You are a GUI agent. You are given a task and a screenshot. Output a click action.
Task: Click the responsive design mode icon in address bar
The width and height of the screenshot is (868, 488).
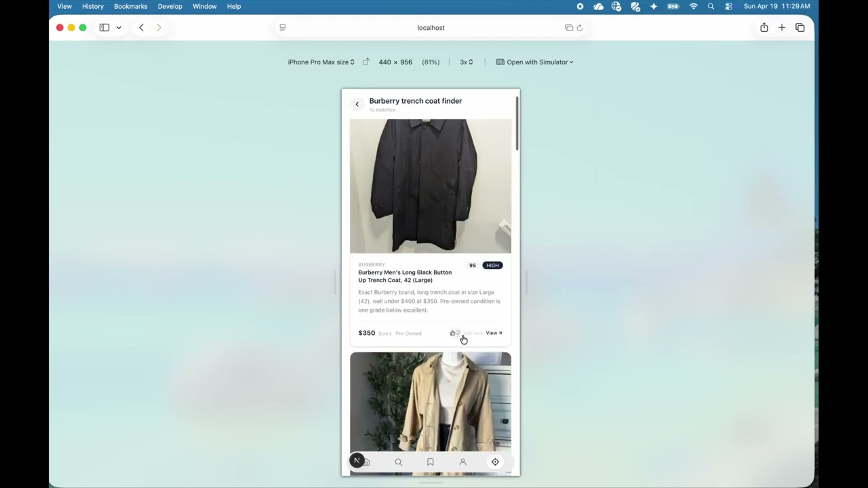click(569, 28)
